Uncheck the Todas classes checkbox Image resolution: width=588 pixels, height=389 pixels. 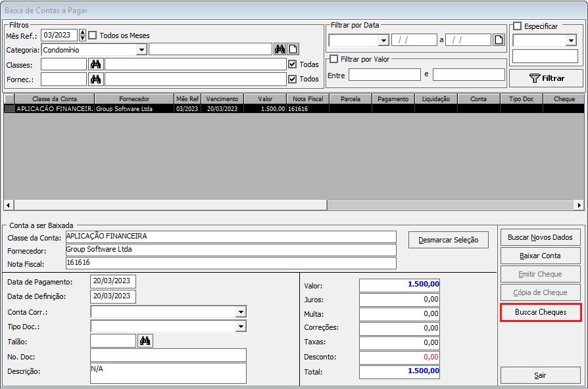click(x=293, y=64)
